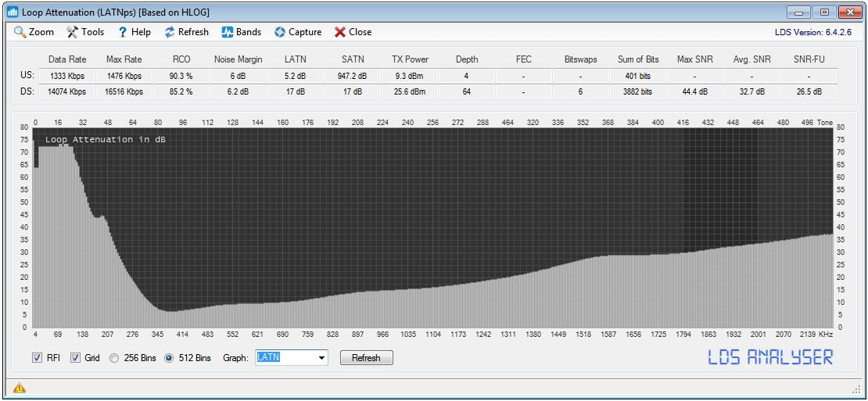
Task: Open the Bands icon
Action: click(x=228, y=32)
